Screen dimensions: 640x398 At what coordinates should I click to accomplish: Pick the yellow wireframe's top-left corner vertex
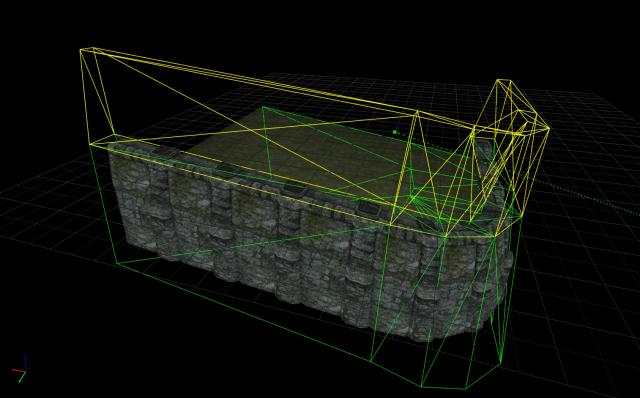[81, 50]
